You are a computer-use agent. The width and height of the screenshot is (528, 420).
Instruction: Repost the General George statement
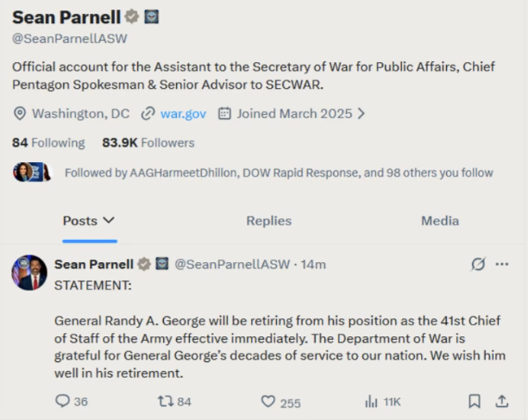(x=164, y=401)
